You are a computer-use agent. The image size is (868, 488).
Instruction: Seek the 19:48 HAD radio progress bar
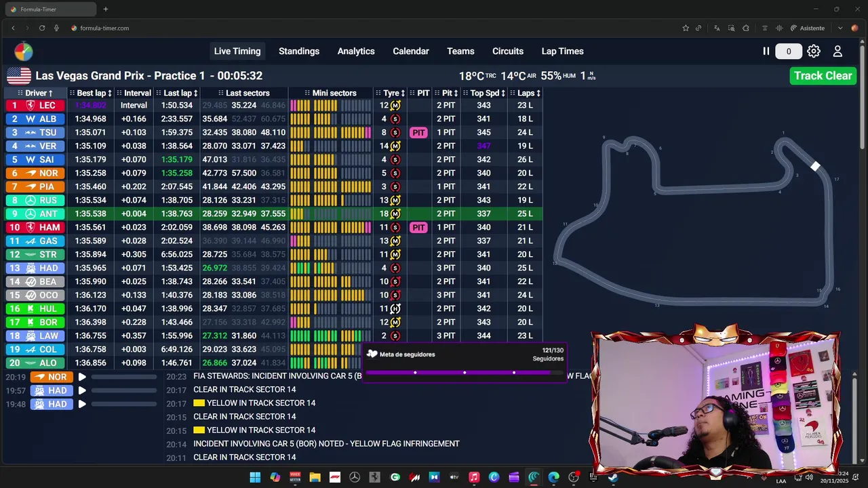pos(124,404)
